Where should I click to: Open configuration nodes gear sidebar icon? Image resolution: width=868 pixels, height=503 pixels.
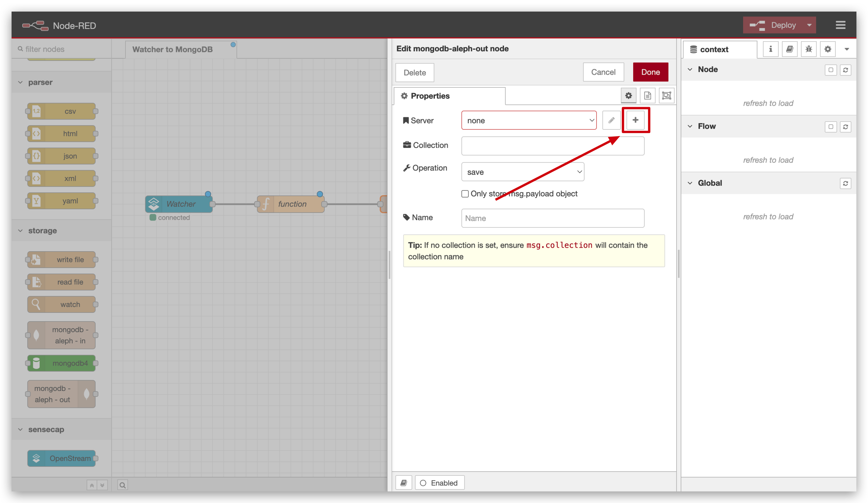[x=828, y=49]
